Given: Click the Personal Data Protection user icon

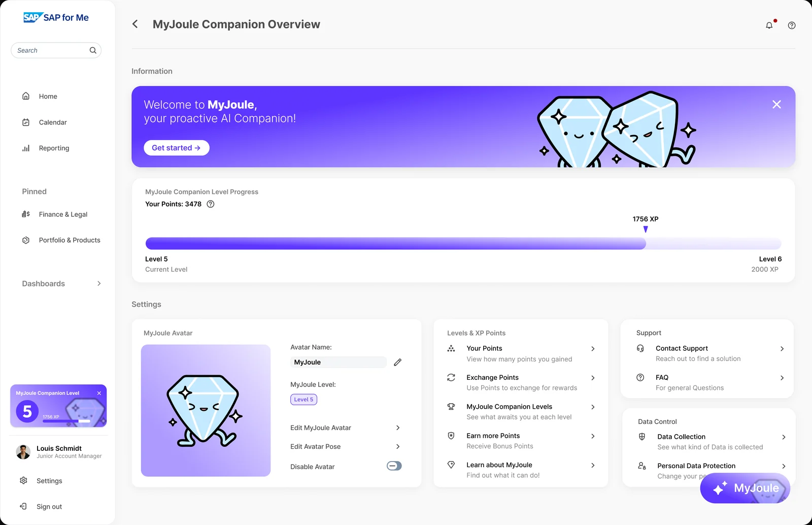Looking at the screenshot, I should tap(642, 466).
